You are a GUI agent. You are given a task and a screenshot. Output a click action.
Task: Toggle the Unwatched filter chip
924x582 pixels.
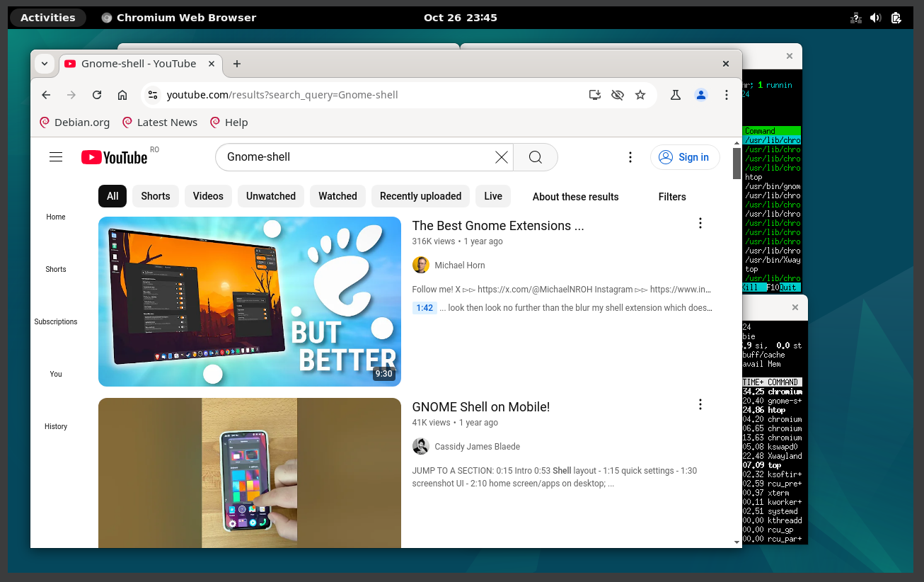point(270,196)
